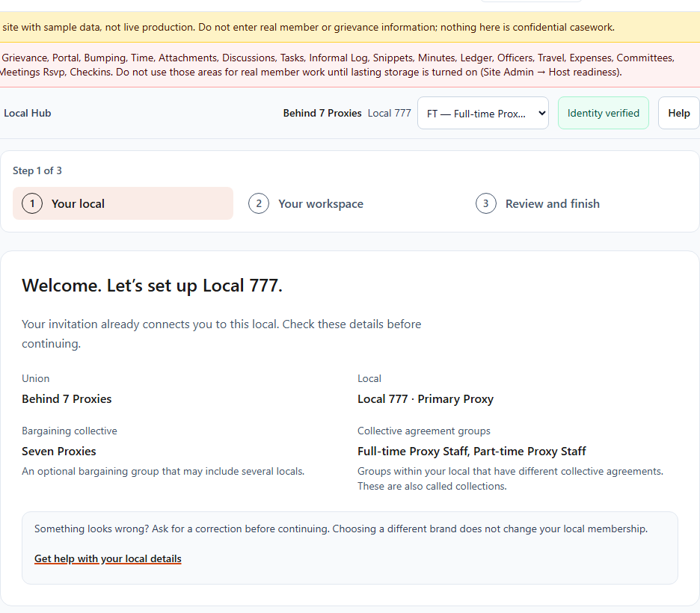Click the yellow sample data warning banner
The image size is (700, 613).
click(350, 27)
